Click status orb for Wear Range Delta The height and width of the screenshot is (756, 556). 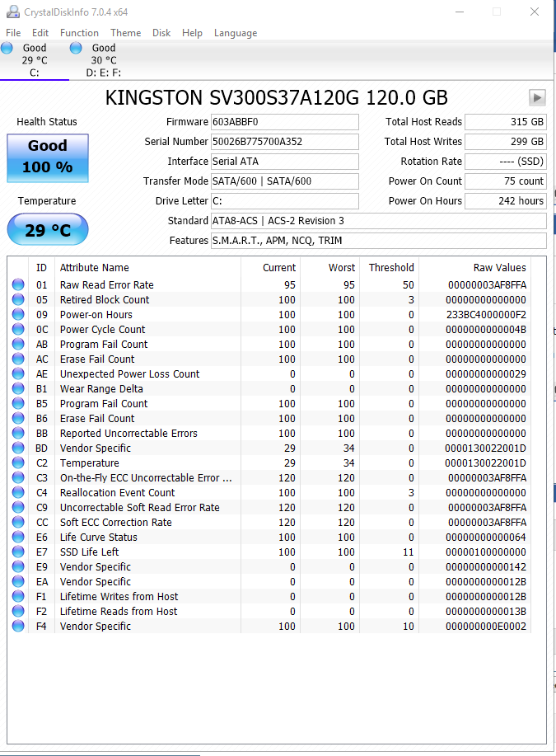click(18, 388)
